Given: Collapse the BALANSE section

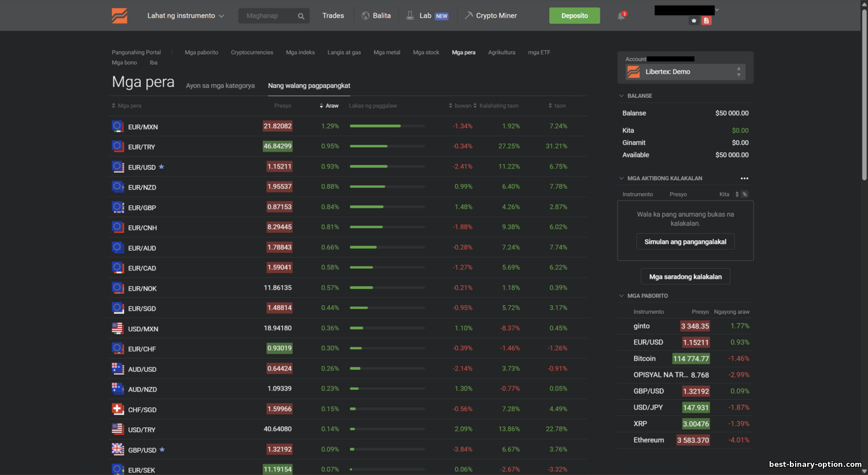Looking at the screenshot, I should (621, 96).
